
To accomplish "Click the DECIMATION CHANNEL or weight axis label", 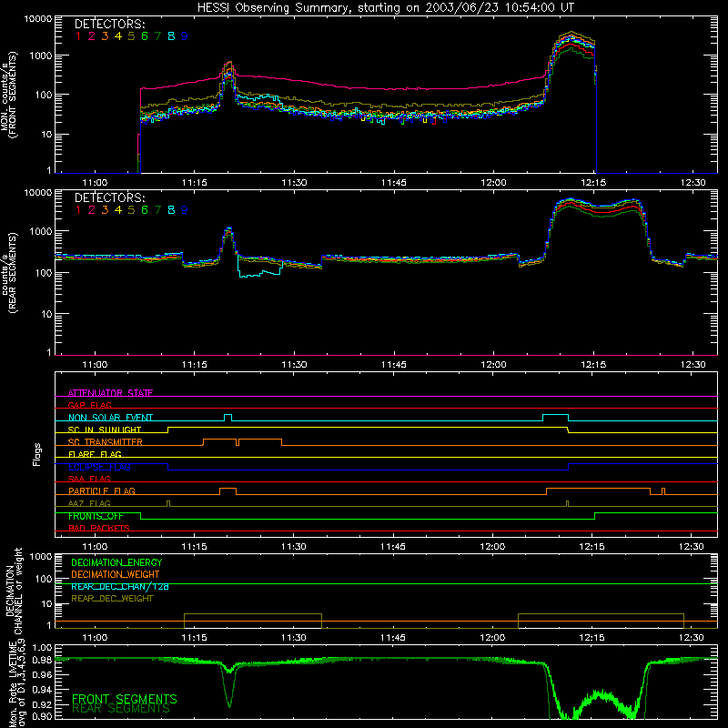I will pos(14,591).
